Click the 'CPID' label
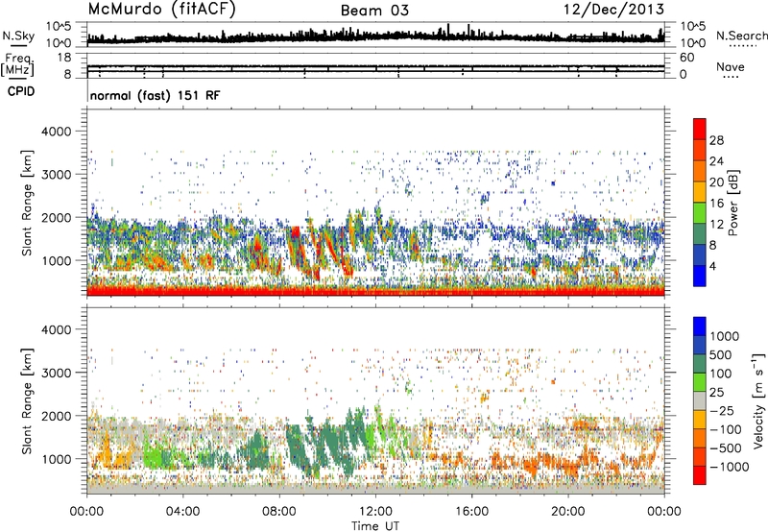Viewport: 768px width, 532px height. [21, 91]
